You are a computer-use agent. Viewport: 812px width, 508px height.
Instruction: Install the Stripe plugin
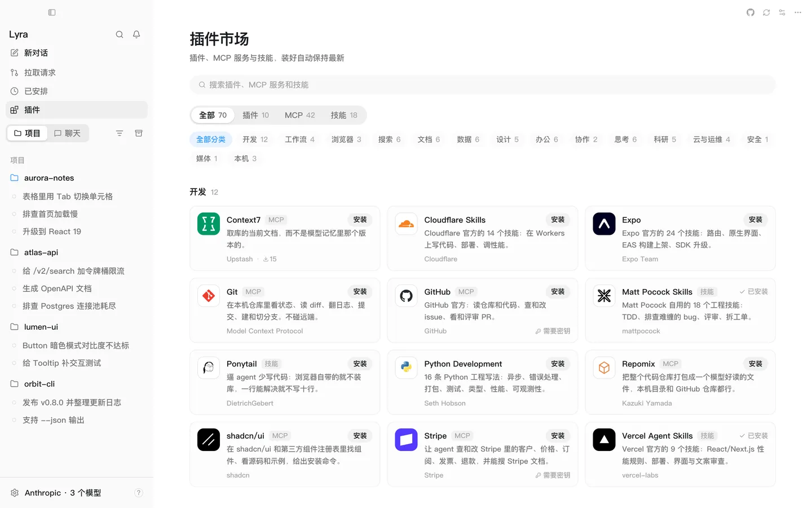coord(558,436)
